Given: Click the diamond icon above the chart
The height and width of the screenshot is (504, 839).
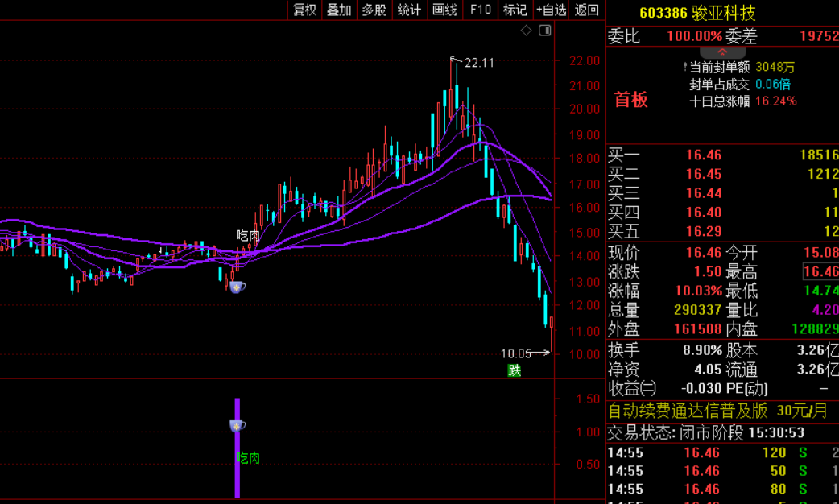Looking at the screenshot, I should pos(526,31).
